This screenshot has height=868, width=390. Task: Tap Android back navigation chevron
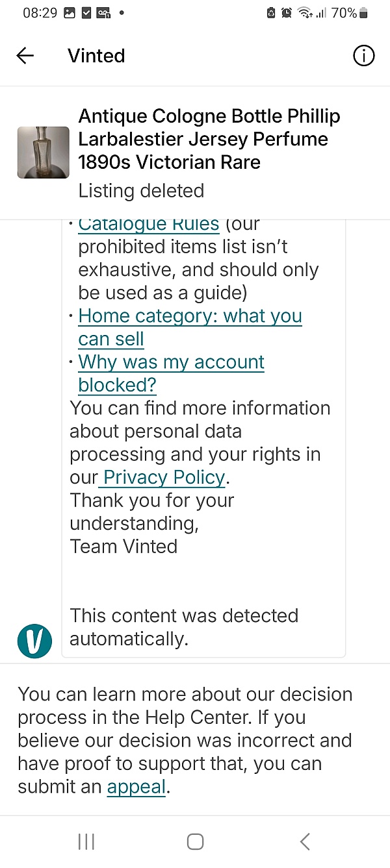(305, 841)
